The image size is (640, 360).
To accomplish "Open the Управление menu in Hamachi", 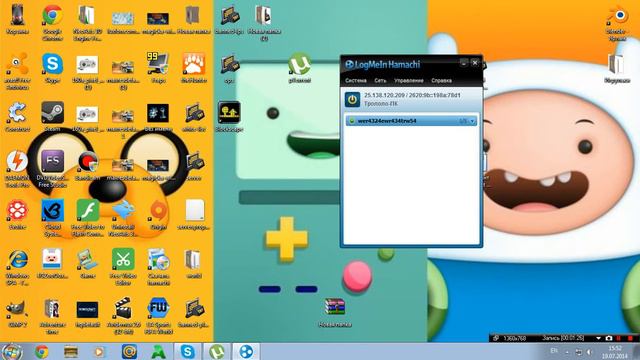I will pyautogui.click(x=409, y=80).
